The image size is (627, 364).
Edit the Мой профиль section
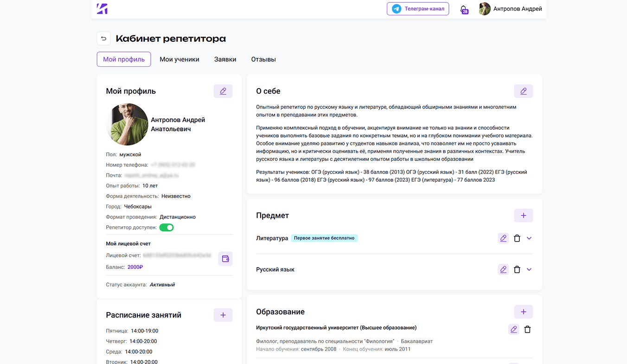click(223, 91)
